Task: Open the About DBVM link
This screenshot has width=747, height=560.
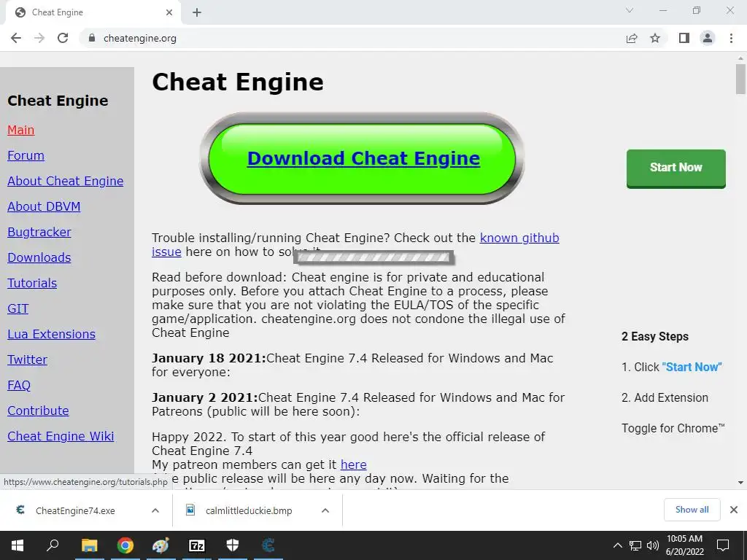Action: coord(44,206)
